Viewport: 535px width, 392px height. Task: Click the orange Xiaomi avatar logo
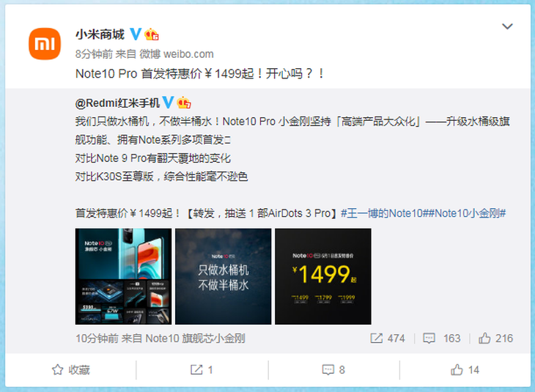coord(45,44)
